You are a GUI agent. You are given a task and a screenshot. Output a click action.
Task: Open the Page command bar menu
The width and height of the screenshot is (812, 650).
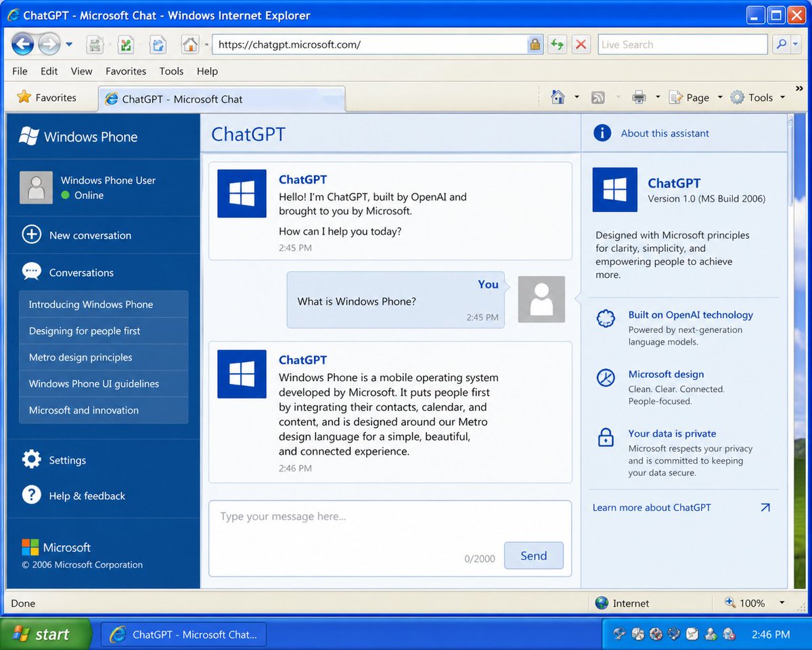click(x=696, y=97)
